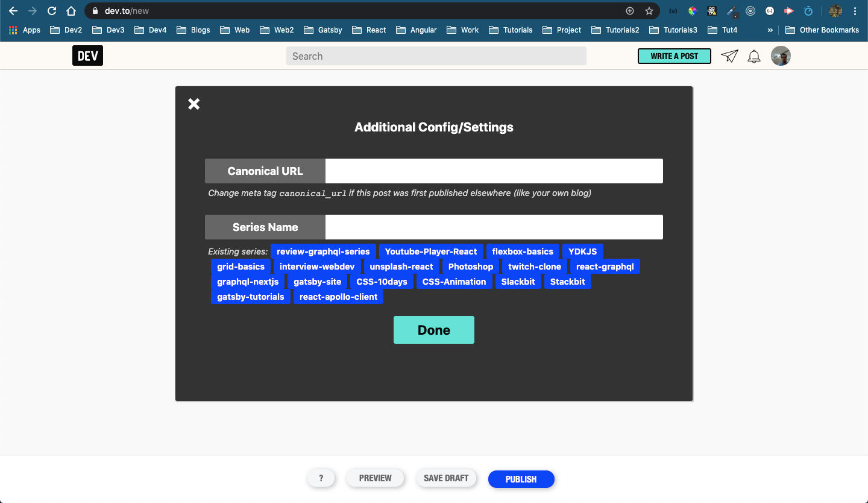
Task: Open the Dev3 bookmarks folder
Action: tap(108, 30)
